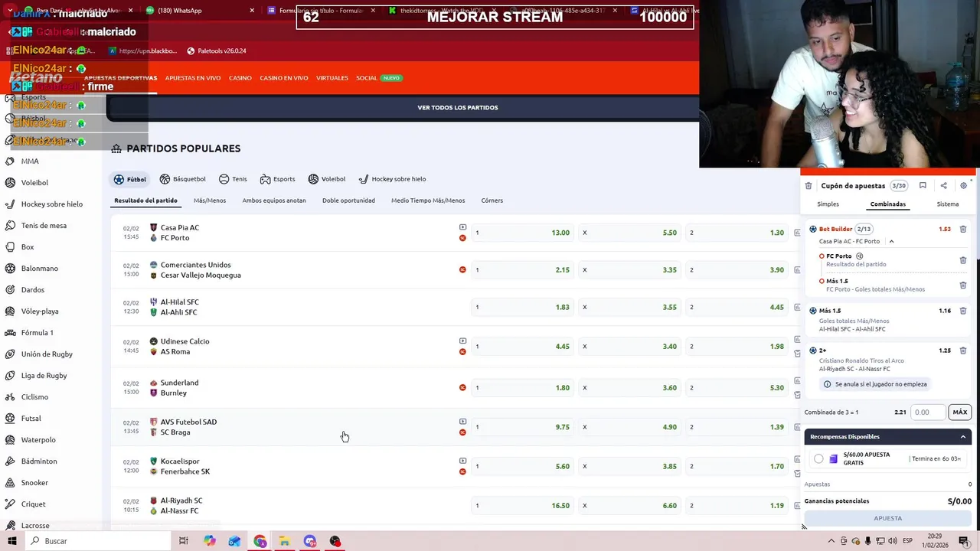Click the info icon beside 'Se anula si el jugador no empieza'
Viewport: 980px width, 551px height.
(x=827, y=384)
